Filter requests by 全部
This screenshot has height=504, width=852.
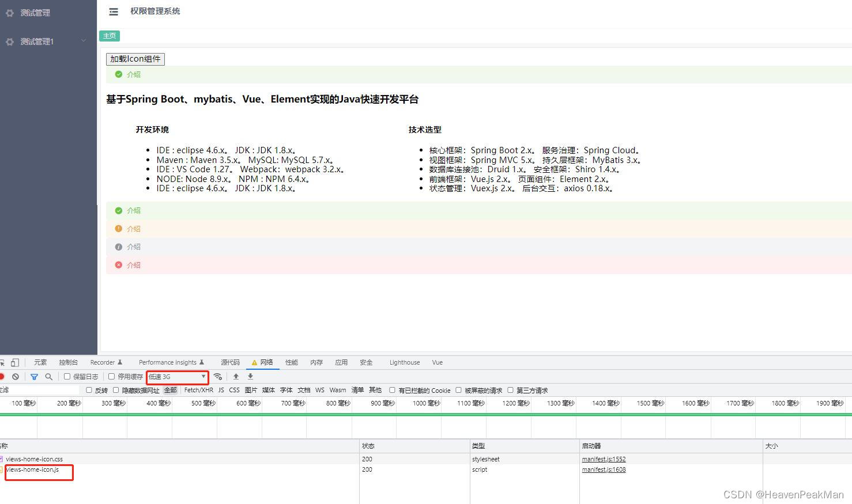coord(171,390)
